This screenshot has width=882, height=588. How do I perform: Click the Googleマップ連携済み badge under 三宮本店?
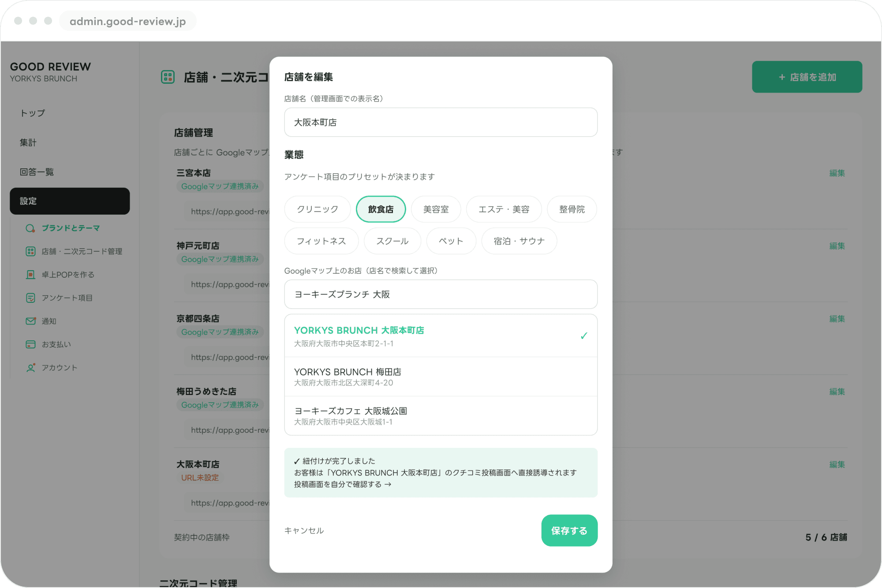[220, 186]
